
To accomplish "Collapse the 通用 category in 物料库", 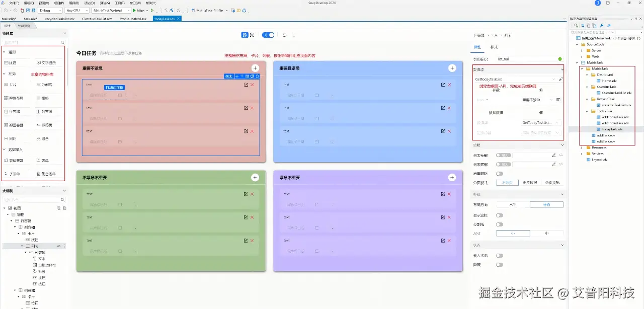I will click(x=4, y=52).
